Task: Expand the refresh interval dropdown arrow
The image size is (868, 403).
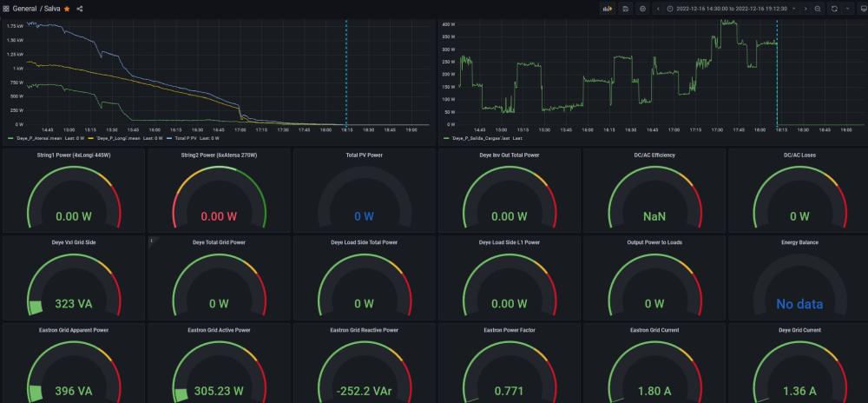Action: (847, 9)
